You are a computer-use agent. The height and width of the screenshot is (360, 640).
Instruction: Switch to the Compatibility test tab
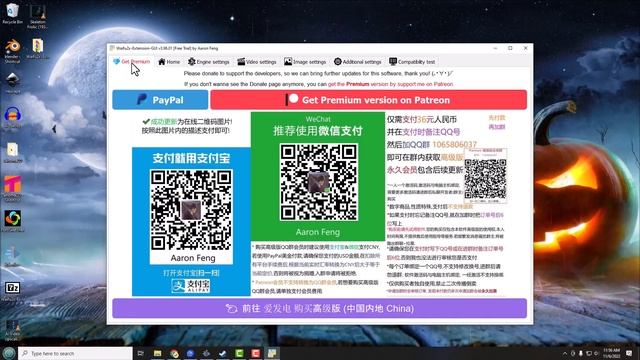[x=412, y=62]
